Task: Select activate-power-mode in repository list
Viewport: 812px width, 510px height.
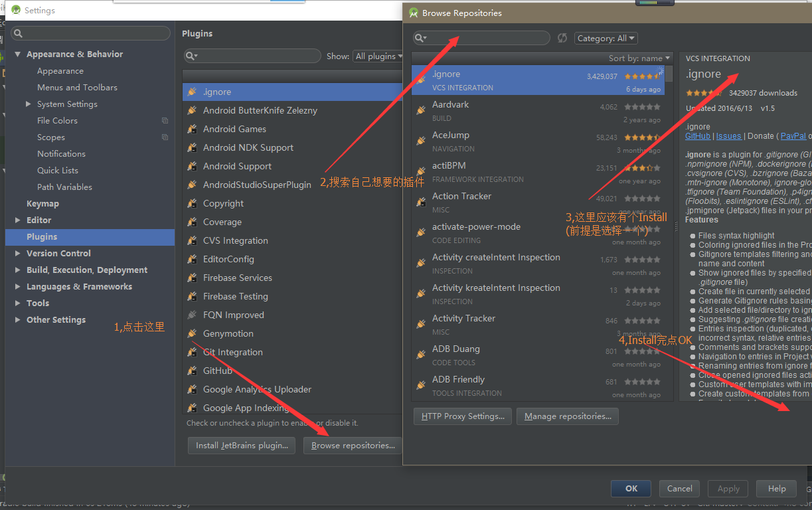Action: click(x=538, y=232)
